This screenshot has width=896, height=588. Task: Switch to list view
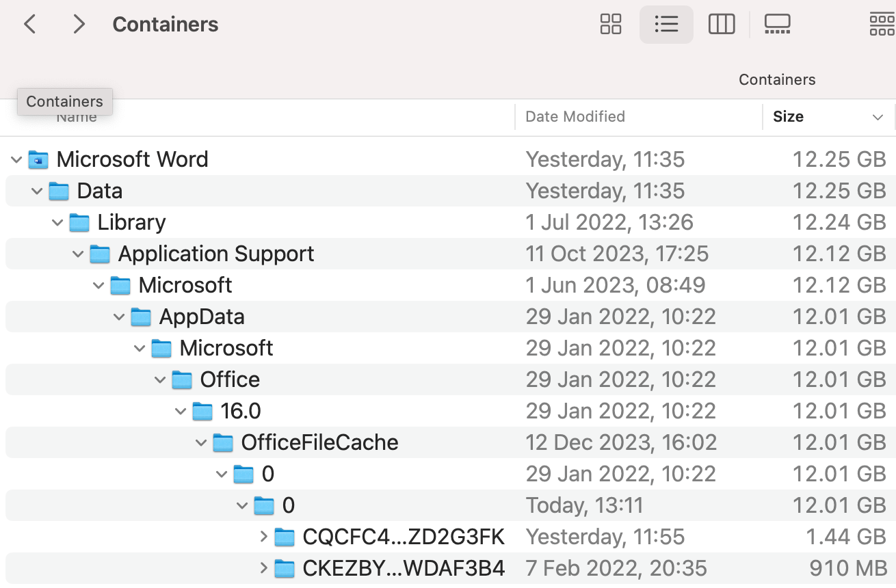tap(666, 25)
